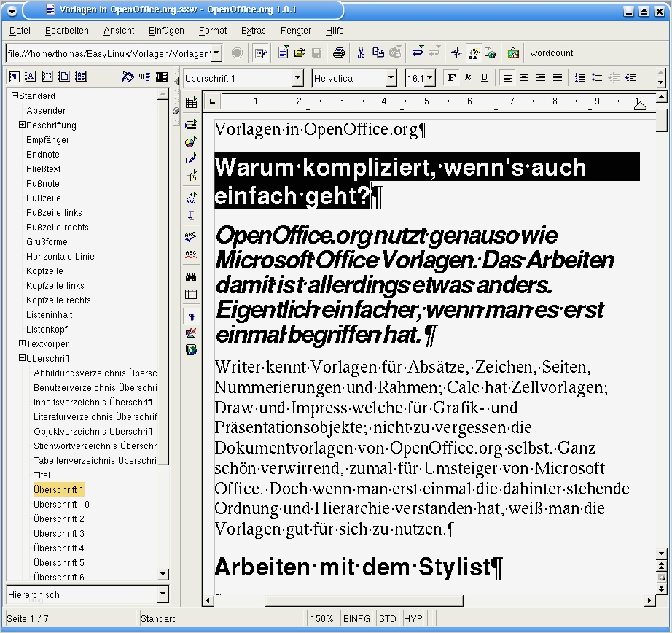This screenshot has width=672, height=633.
Task: Open the Format menu
Action: 213,31
